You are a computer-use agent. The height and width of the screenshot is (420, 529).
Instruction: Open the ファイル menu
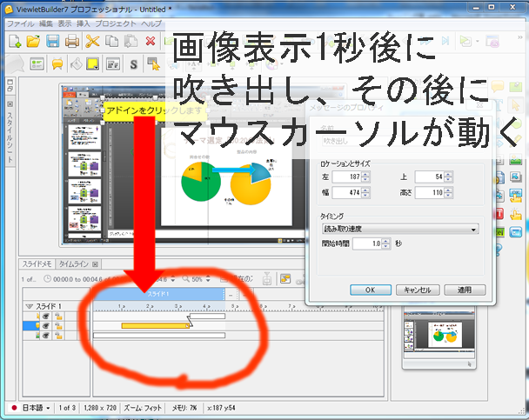click(19, 23)
